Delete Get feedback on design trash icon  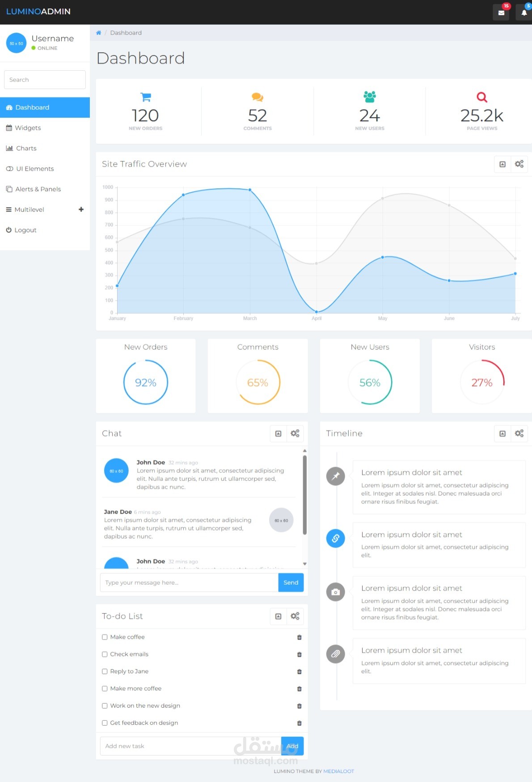coord(300,723)
